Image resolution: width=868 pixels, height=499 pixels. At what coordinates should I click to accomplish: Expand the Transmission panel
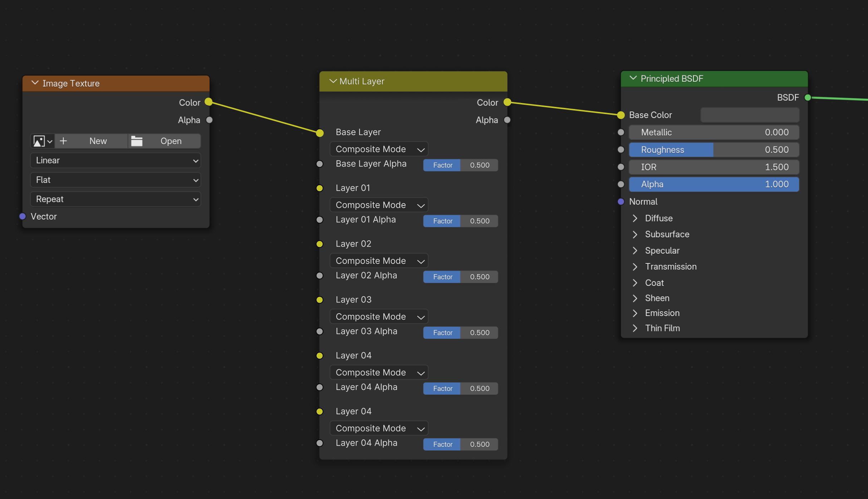635,267
